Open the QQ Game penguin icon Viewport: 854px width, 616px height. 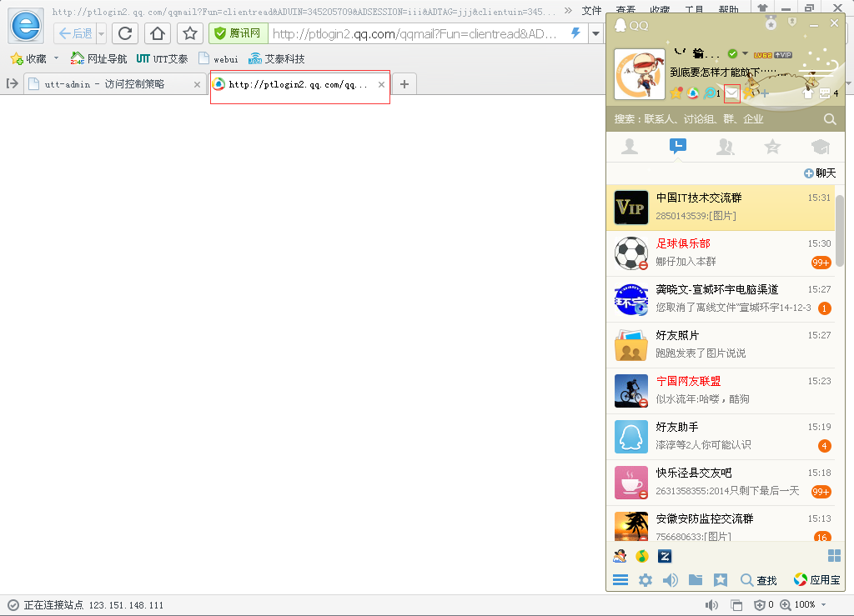[620, 556]
